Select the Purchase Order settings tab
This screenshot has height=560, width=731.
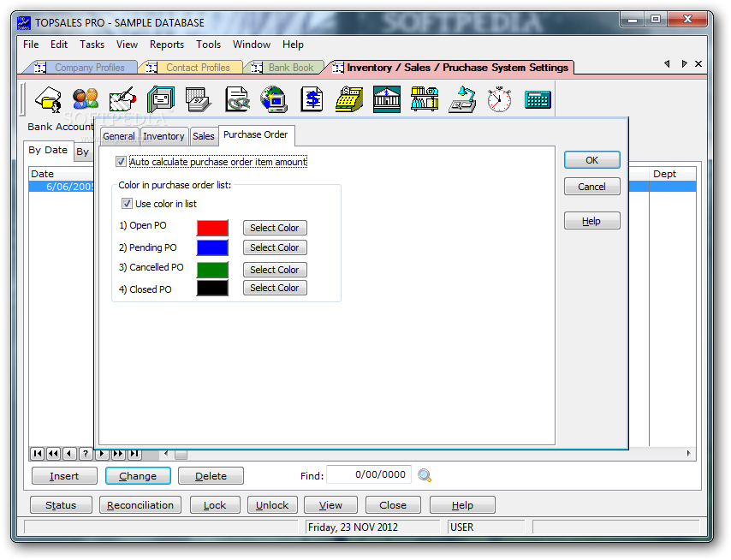[x=255, y=134]
